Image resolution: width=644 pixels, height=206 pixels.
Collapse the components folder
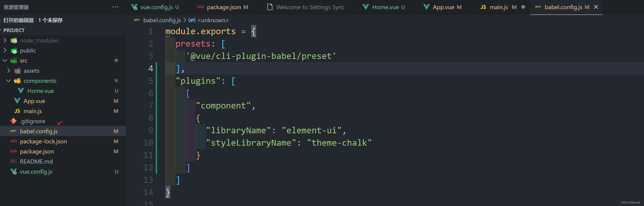(8, 81)
